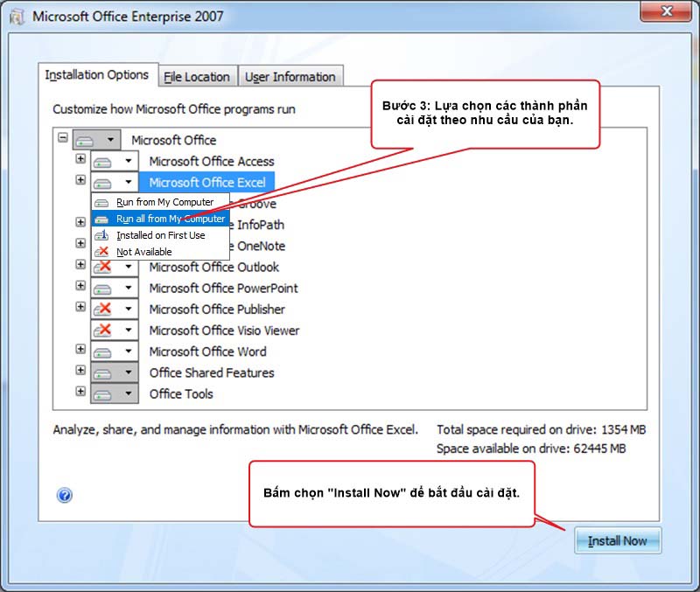Image resolution: width=700 pixels, height=592 pixels.
Task: Collapse the Microsoft Office root node
Action: coord(63,137)
